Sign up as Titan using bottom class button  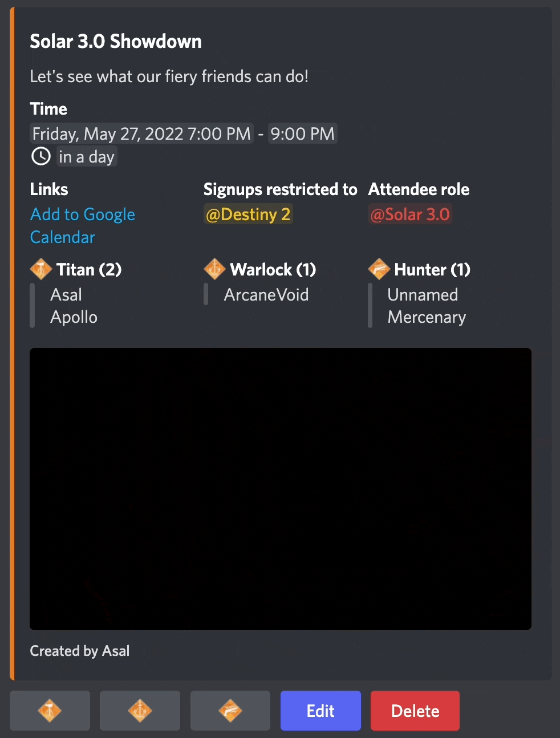click(x=50, y=711)
